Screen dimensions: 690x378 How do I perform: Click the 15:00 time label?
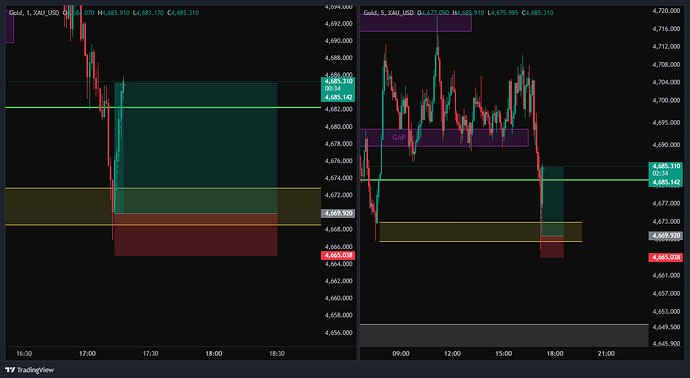503,353
